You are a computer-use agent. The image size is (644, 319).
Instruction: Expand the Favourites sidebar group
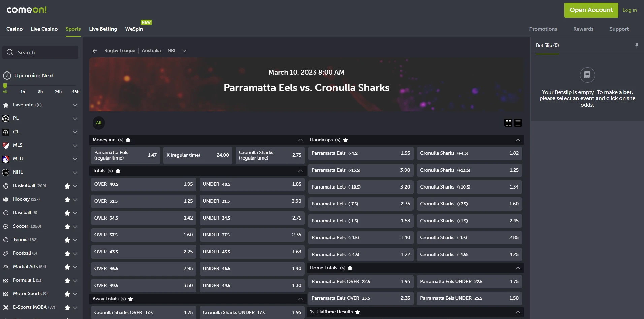pyautogui.click(x=75, y=105)
